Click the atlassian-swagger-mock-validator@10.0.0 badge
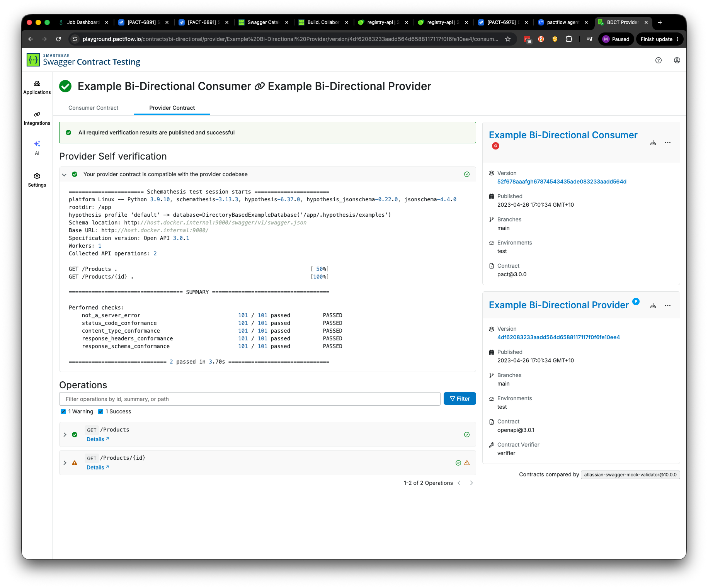This screenshot has height=588, width=708. (x=630, y=475)
